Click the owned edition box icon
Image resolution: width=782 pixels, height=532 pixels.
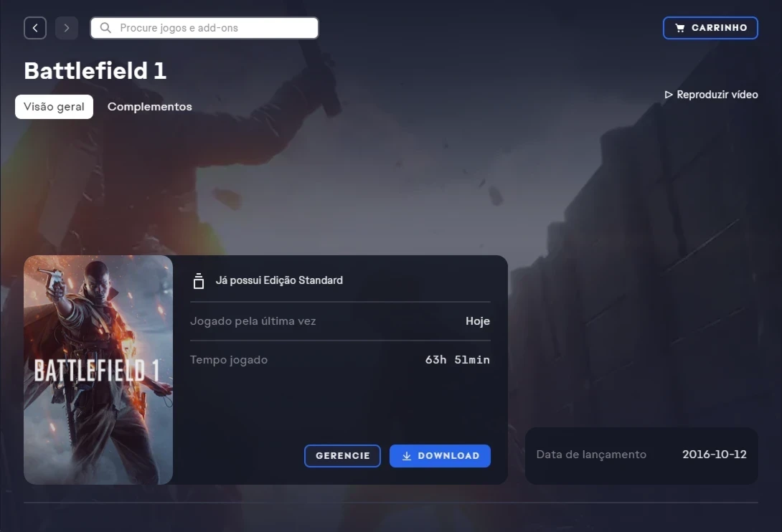199,281
